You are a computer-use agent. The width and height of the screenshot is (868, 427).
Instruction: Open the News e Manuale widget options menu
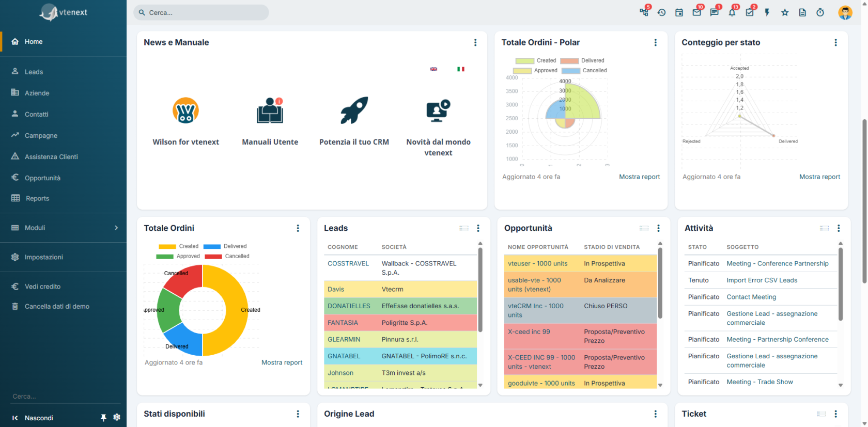coord(475,42)
